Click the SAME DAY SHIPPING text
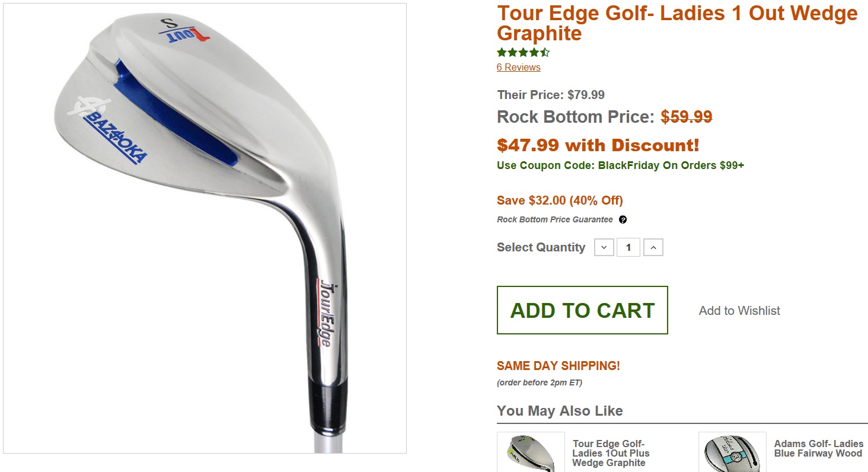The image size is (868, 472). coord(559,366)
